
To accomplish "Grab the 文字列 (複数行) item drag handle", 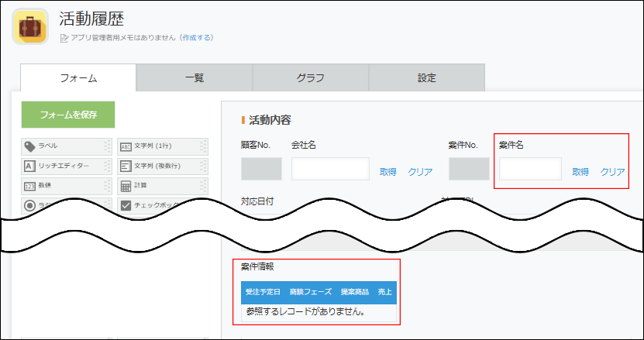I will 203,167.
